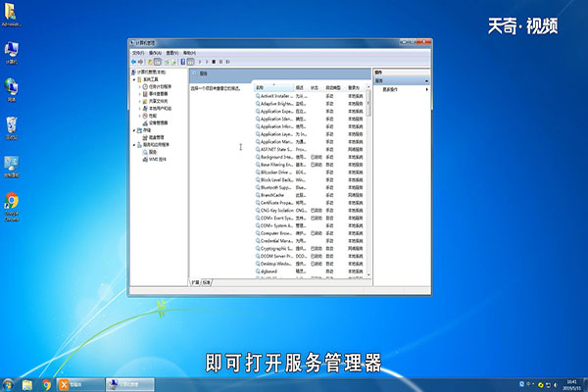Click the Stop Service square icon

pyautogui.click(x=214, y=62)
